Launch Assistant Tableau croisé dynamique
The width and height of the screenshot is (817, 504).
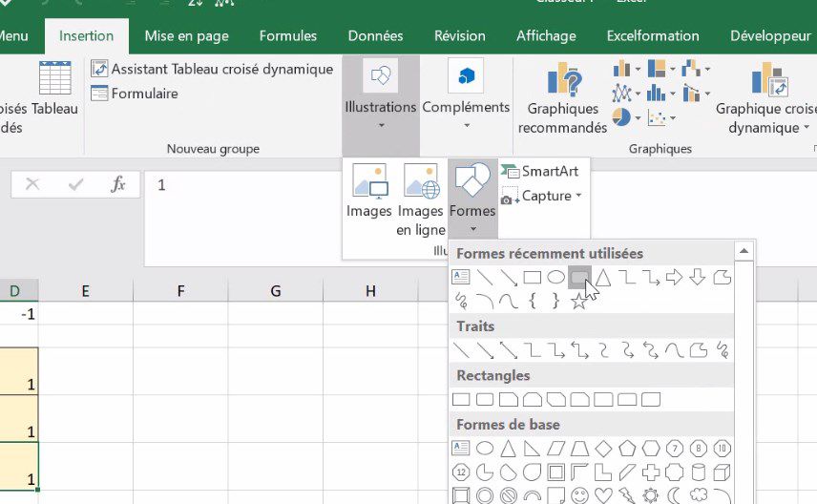tap(212, 69)
